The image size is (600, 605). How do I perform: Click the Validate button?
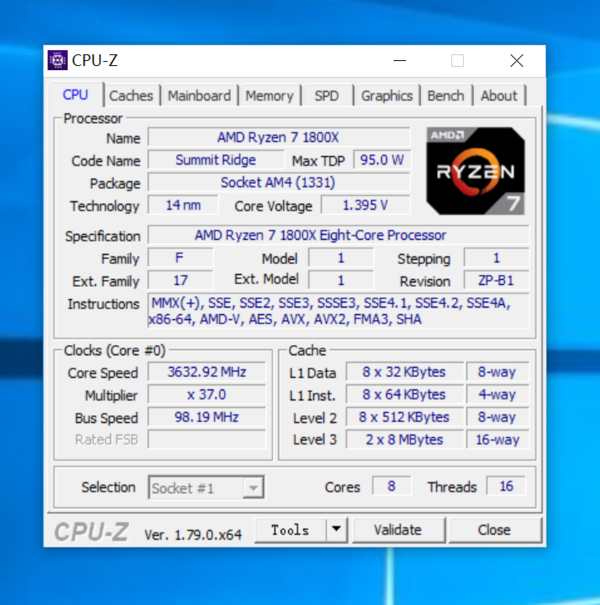(x=398, y=530)
